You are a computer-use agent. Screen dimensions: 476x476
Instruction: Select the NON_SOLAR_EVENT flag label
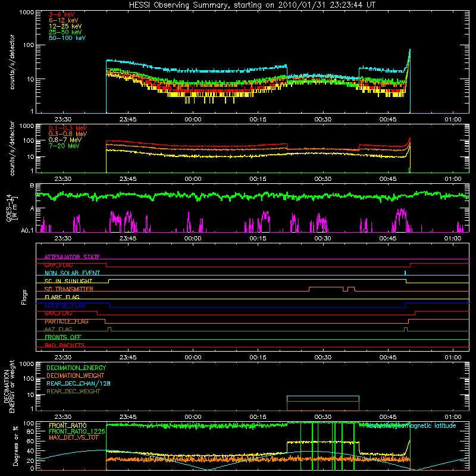pos(72,273)
